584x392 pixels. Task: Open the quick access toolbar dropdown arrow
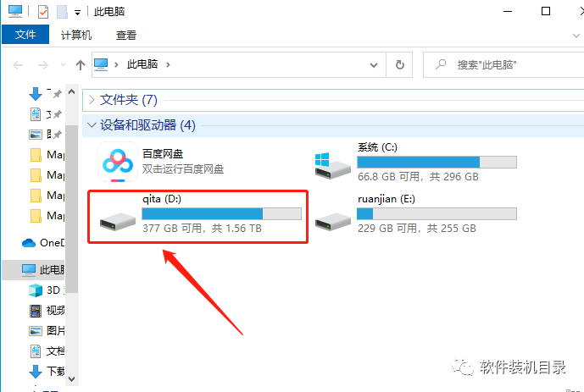point(77,13)
